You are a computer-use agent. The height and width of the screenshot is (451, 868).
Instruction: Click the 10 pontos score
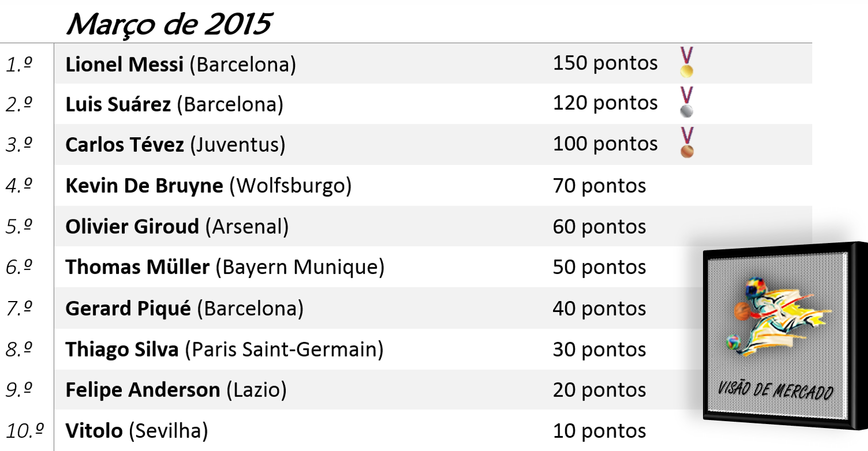[x=599, y=431]
